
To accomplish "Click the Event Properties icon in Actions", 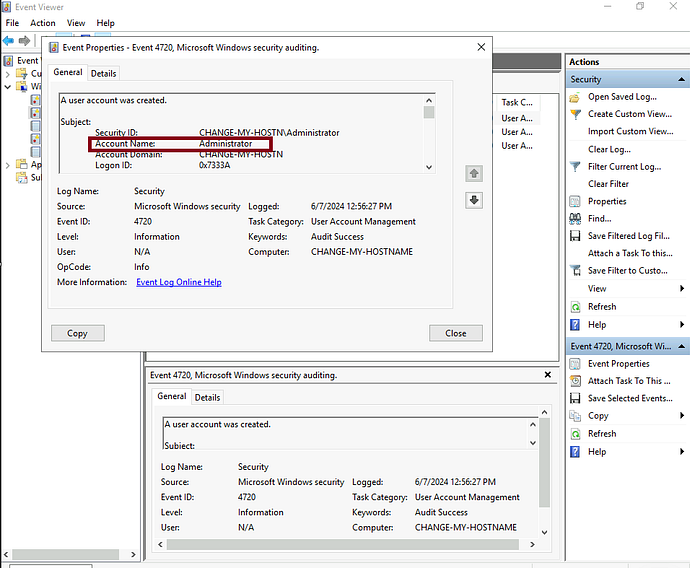I will tap(575, 364).
